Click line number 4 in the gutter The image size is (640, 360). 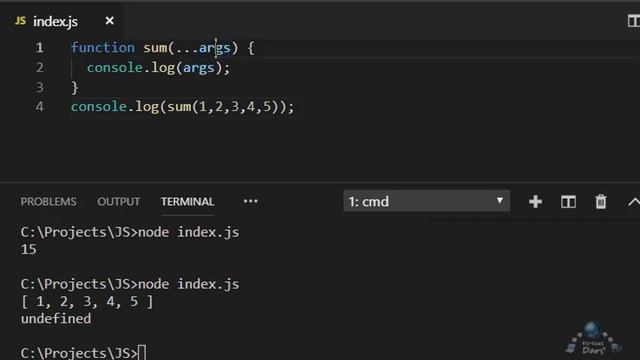(40, 107)
